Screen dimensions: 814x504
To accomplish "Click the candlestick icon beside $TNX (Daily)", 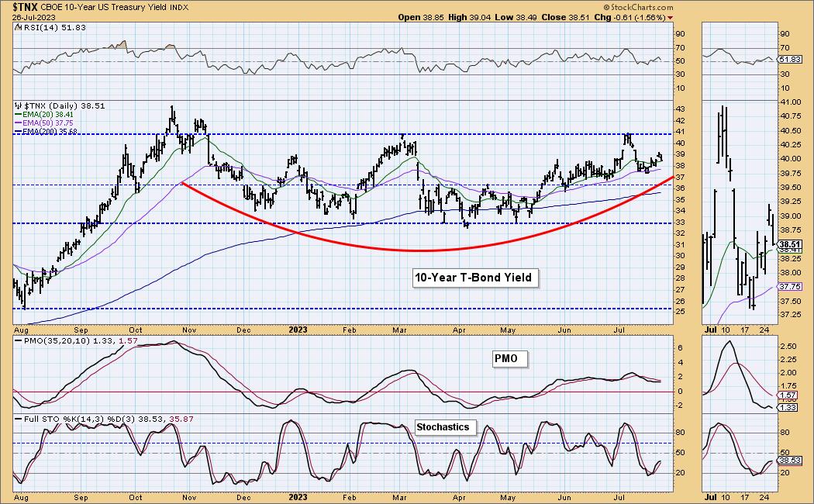I will click(19, 105).
